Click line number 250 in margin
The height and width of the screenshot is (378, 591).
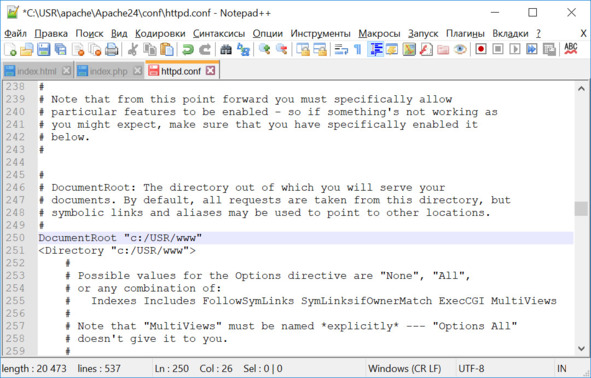(15, 238)
